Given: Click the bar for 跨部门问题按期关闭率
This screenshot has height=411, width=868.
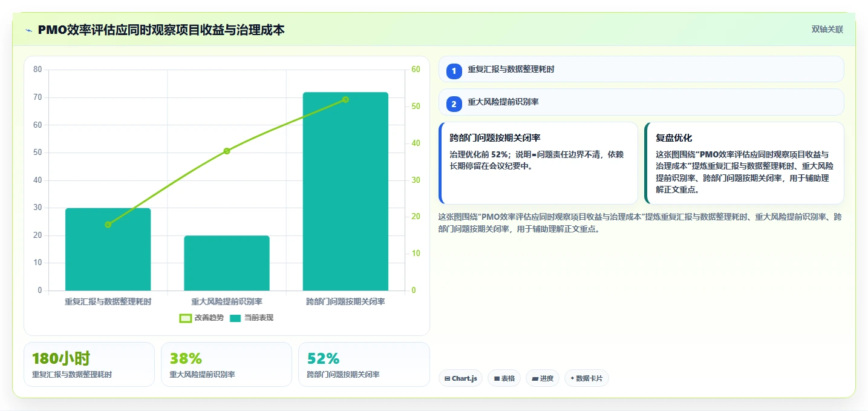Looking at the screenshot, I should coord(345,191).
